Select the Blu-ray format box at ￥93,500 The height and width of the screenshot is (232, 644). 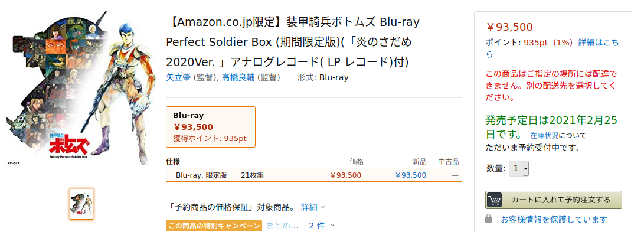coord(211,127)
